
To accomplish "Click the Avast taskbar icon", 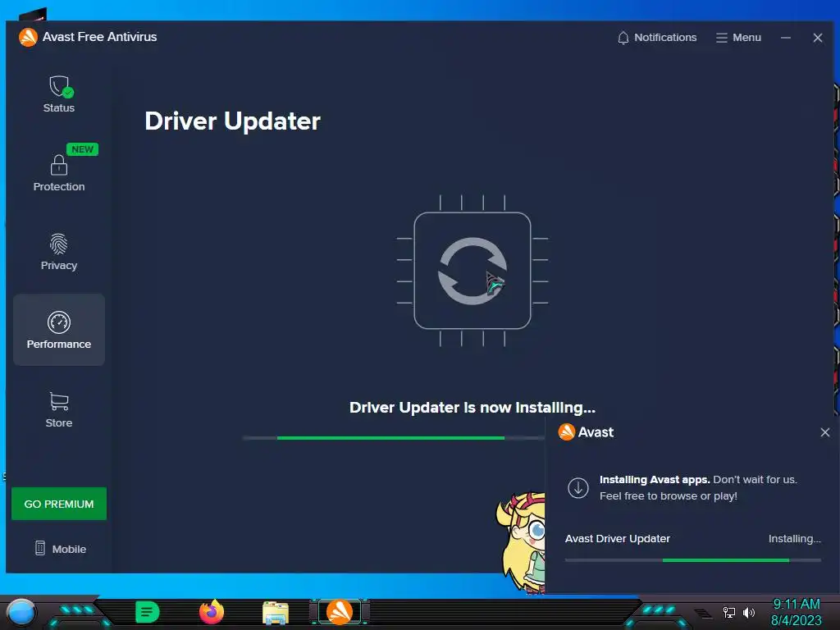I will pos(340,612).
